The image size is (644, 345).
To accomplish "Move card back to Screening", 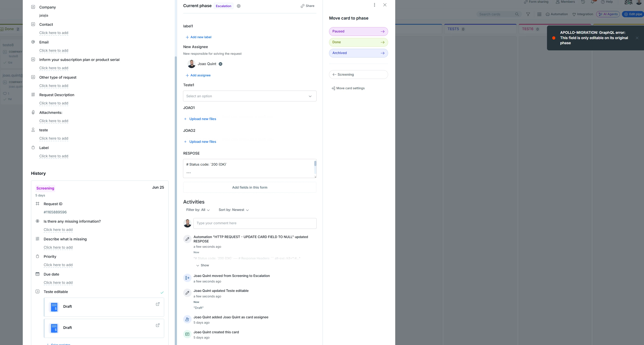I will 358,75.
